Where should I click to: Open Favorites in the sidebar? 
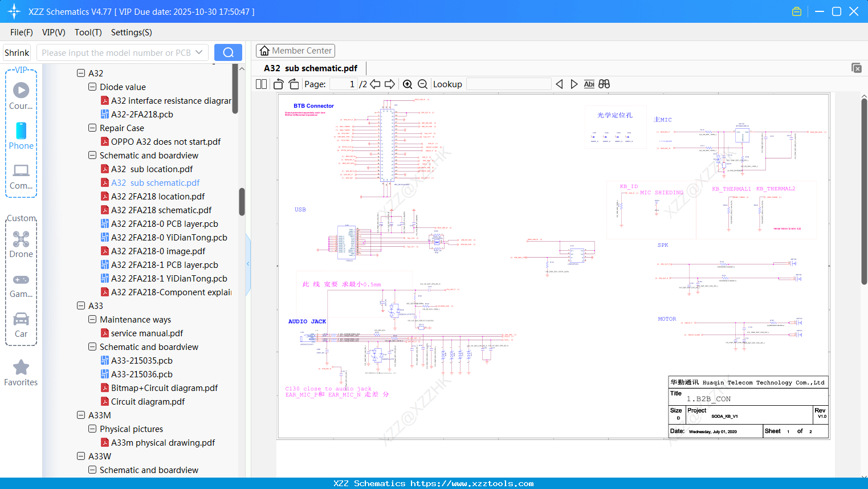coord(21,373)
